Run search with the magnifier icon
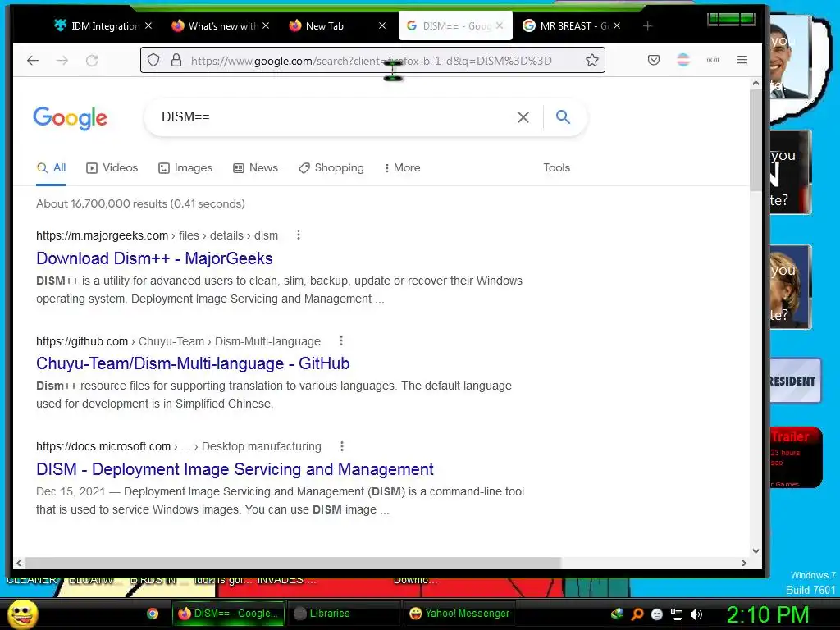840x630 pixels. (x=563, y=116)
